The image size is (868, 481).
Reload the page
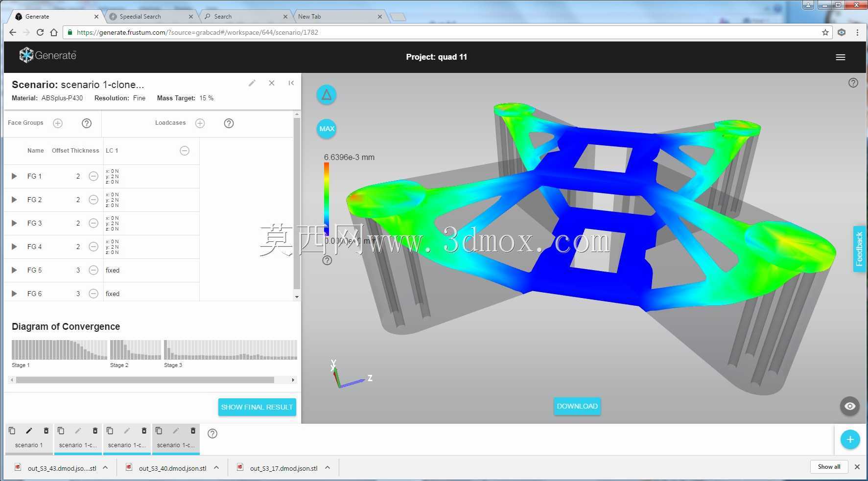pos(40,32)
